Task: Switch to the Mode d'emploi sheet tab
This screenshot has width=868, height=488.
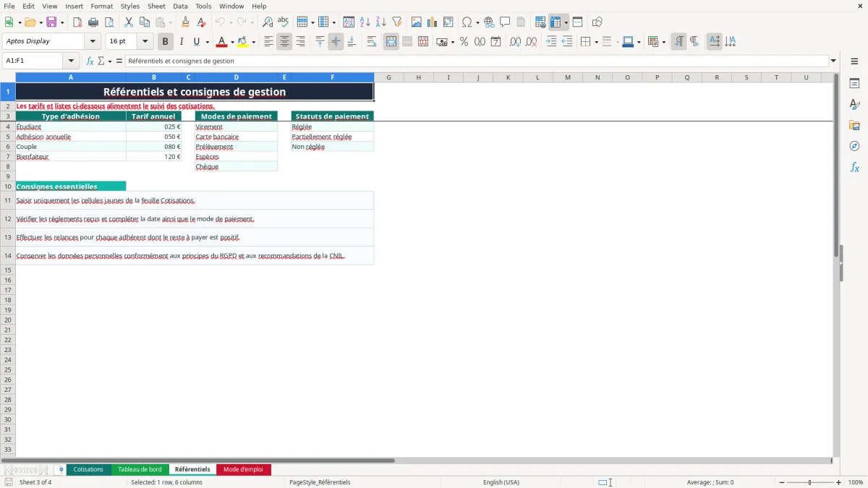Action: 243,469
